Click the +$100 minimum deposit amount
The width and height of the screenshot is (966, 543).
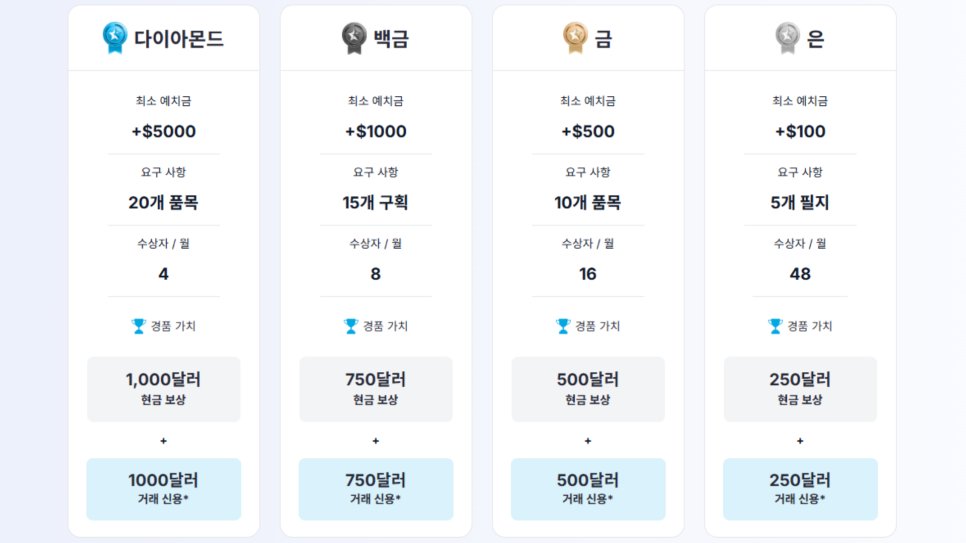click(x=800, y=132)
